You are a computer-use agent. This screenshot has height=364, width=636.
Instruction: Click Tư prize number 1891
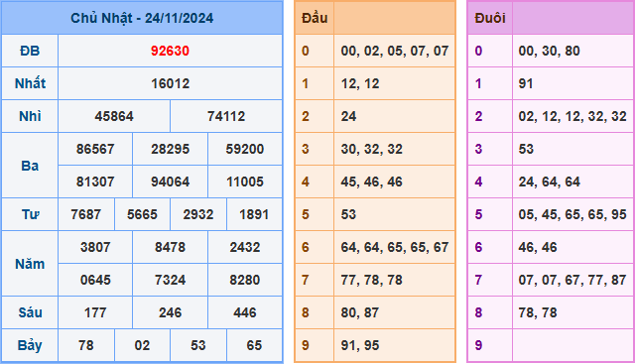254,215
